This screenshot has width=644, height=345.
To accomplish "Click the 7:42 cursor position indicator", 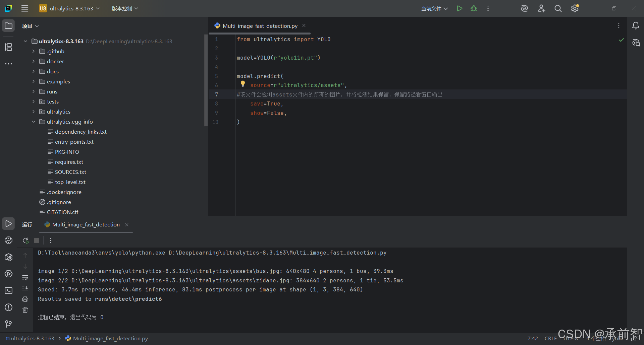I will click(533, 338).
